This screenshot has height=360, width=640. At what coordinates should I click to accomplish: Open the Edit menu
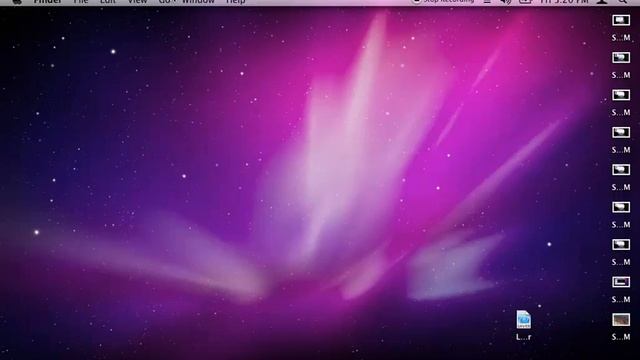click(108, 2)
